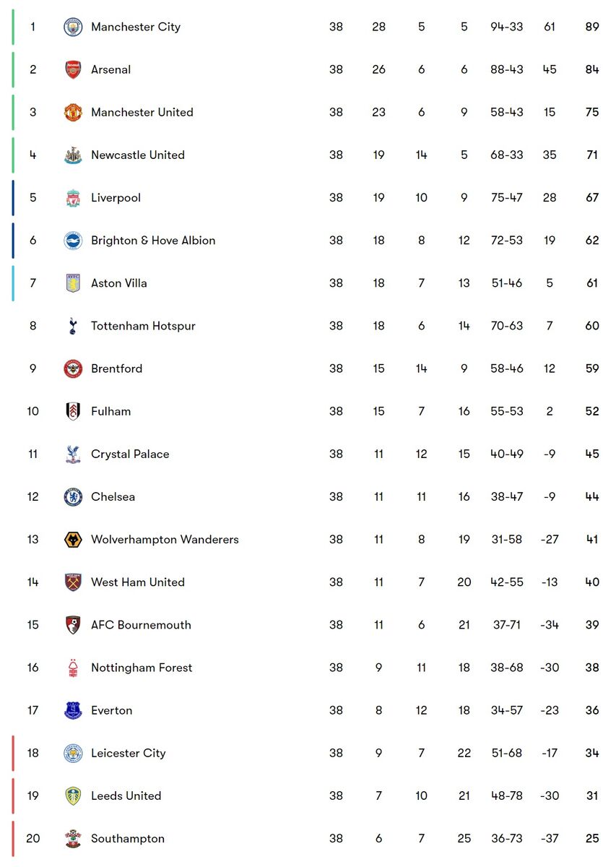
Task: Click the Manchester City club crest
Action: point(73,27)
